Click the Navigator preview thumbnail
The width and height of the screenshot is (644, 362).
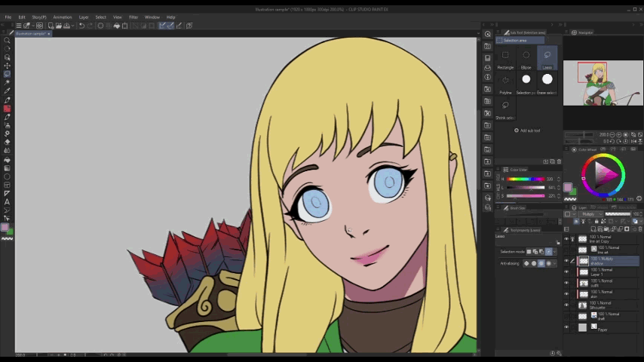click(603, 83)
